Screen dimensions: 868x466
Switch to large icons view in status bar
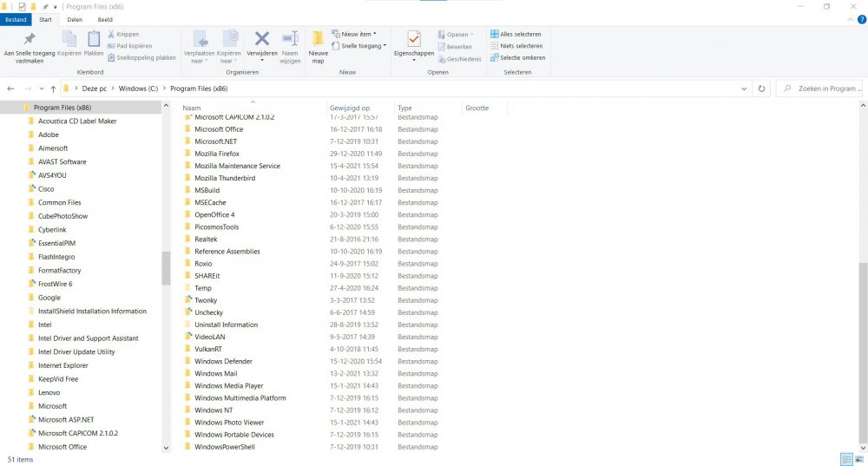tap(859, 459)
